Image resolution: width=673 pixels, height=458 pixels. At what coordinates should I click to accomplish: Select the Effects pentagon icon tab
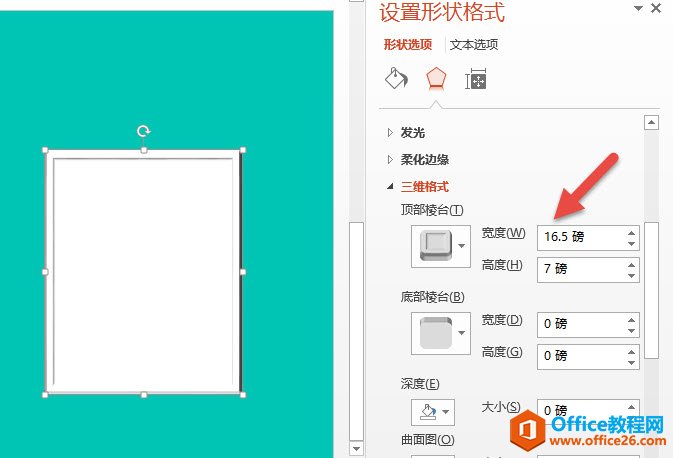[436, 79]
